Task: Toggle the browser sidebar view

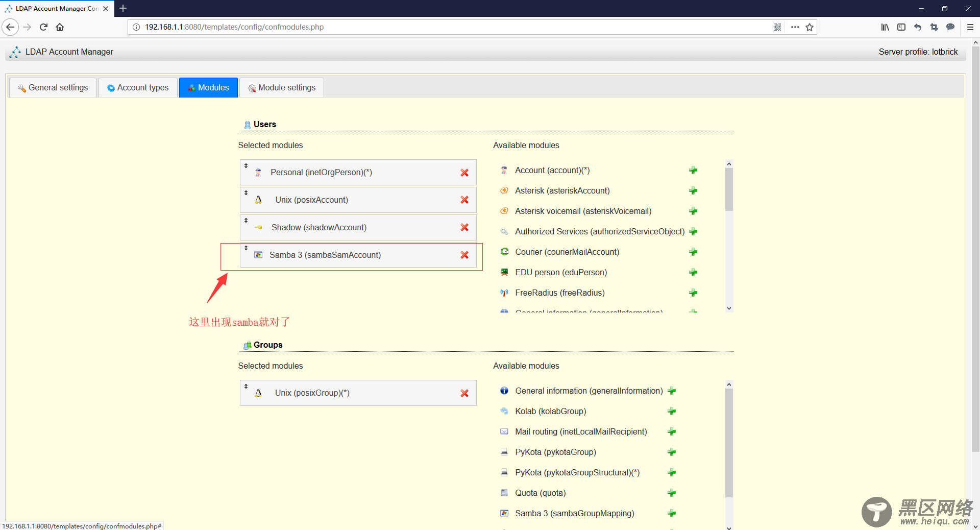Action: point(901,27)
